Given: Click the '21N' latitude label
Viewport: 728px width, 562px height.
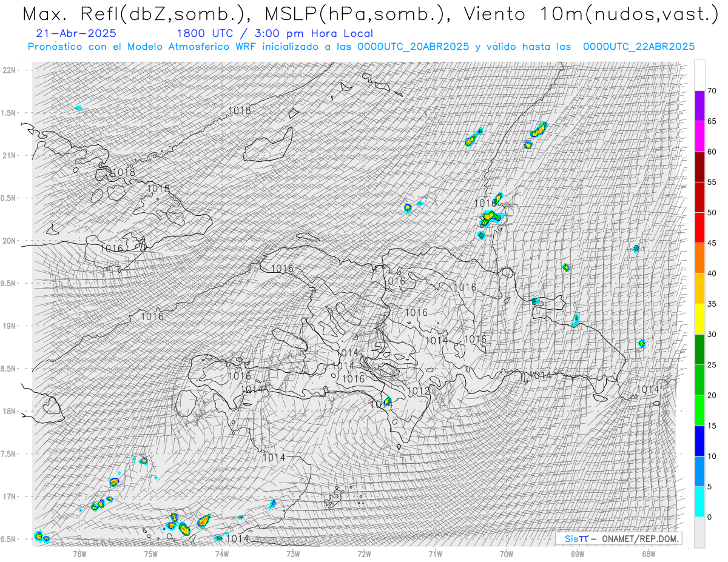Looking at the screenshot, I should tap(8, 155).
